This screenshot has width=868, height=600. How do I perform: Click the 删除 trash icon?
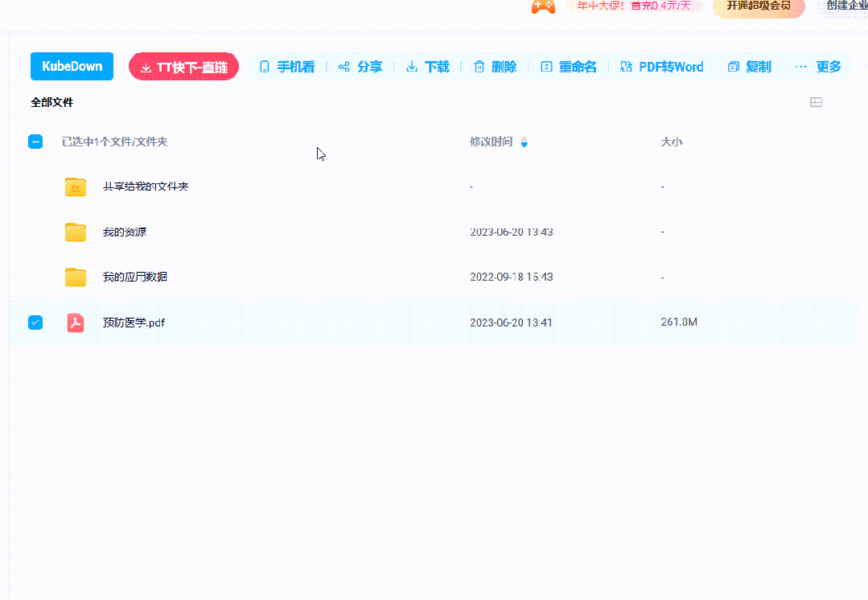point(479,68)
